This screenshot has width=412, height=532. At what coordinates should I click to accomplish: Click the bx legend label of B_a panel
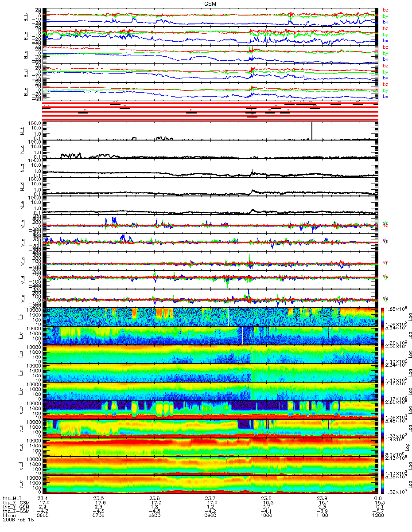385,59
